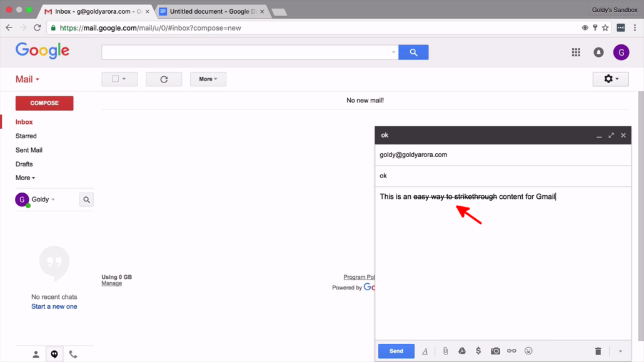Insert link using the chain icon
644x362 pixels.
pos(511,351)
